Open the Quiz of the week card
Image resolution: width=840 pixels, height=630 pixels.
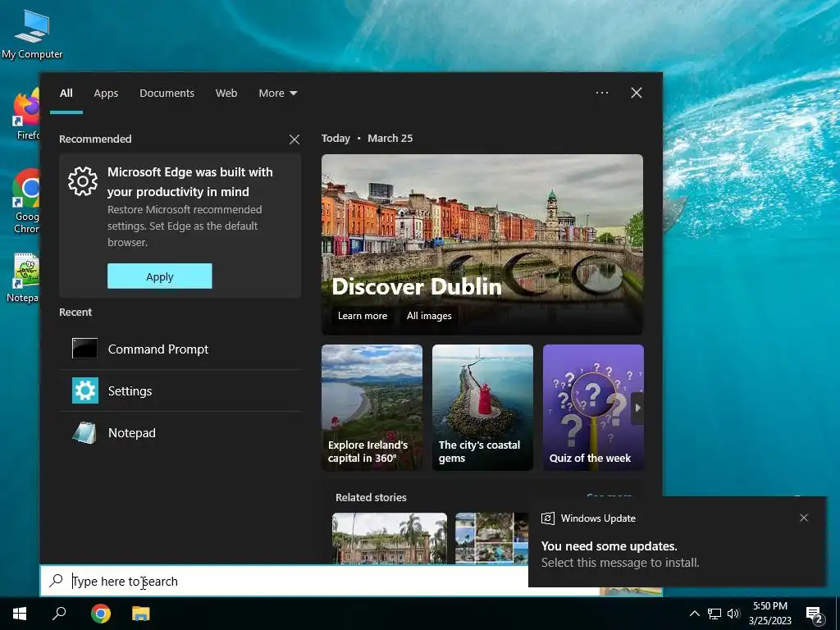[x=593, y=408]
